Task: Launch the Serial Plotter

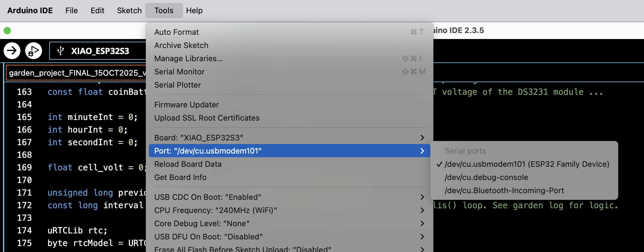Action: (177, 85)
